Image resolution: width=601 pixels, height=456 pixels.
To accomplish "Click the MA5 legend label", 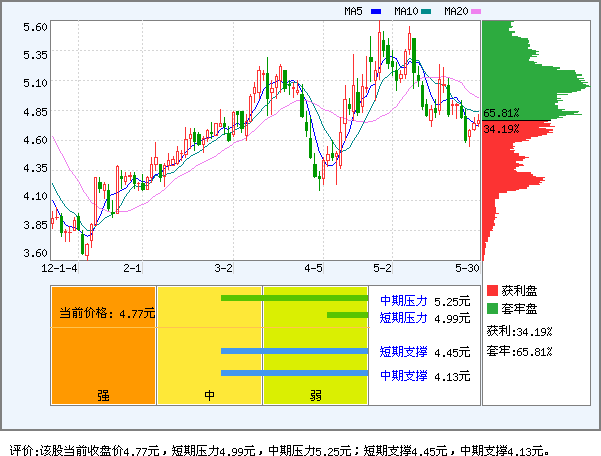I will click(x=353, y=11).
